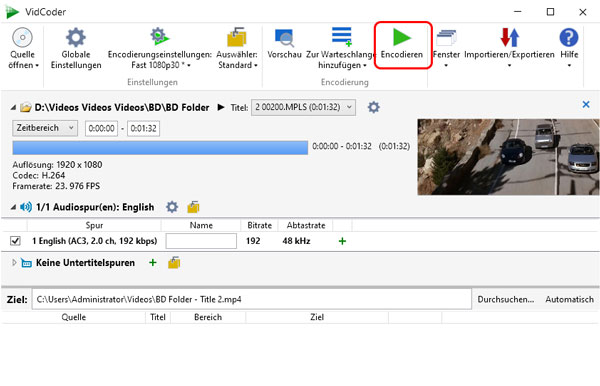The width and height of the screenshot is (600, 386).
Task: Click the VidCoder app logo
Action: point(12,12)
